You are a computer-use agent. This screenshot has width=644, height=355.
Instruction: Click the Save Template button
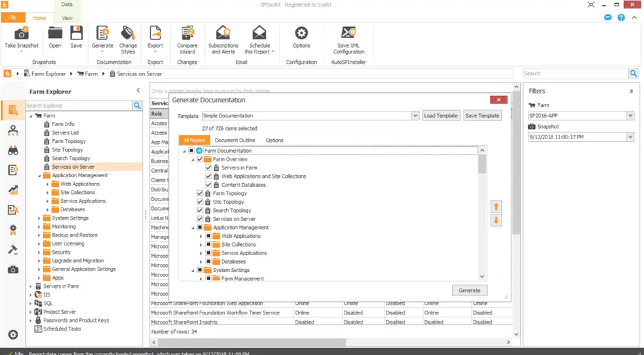click(482, 115)
